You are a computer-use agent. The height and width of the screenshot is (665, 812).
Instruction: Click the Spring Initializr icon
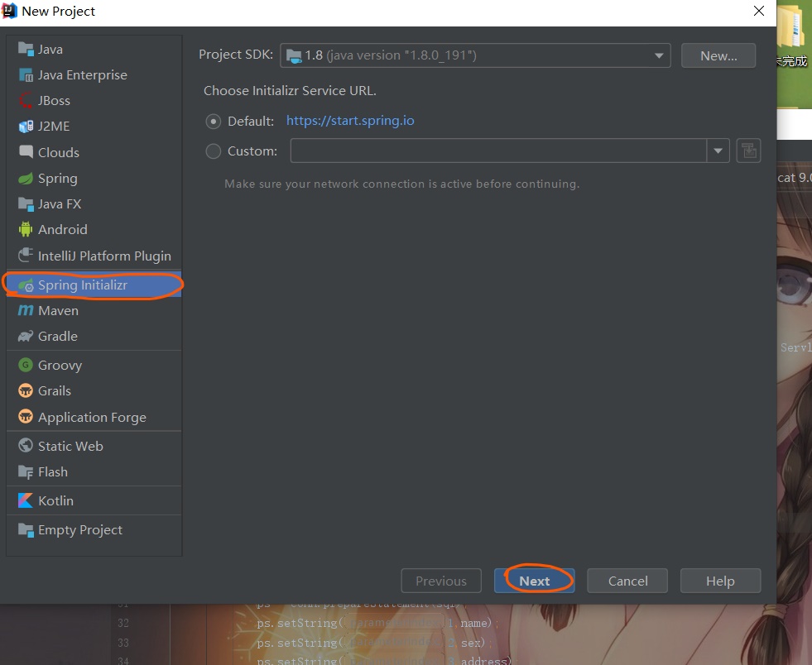coord(26,285)
